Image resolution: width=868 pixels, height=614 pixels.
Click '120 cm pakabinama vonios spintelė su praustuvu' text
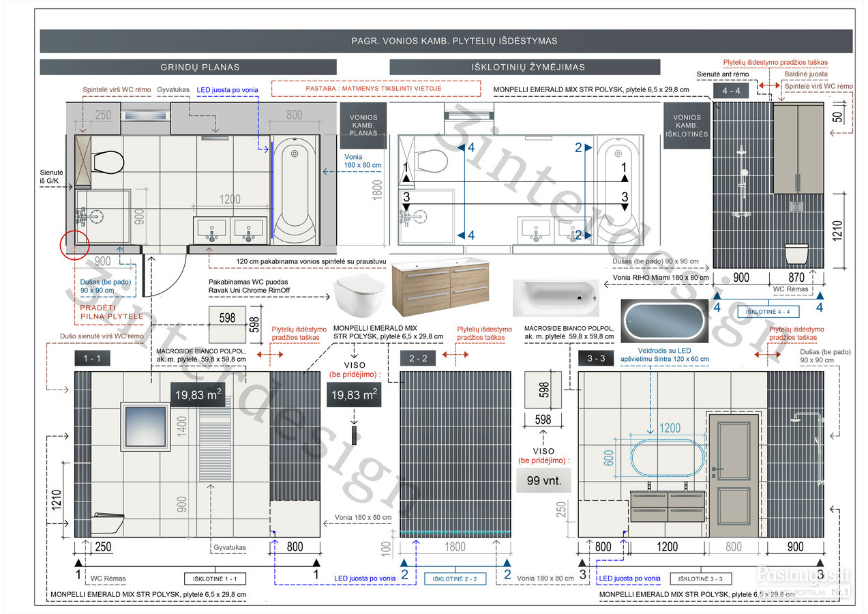point(312,261)
